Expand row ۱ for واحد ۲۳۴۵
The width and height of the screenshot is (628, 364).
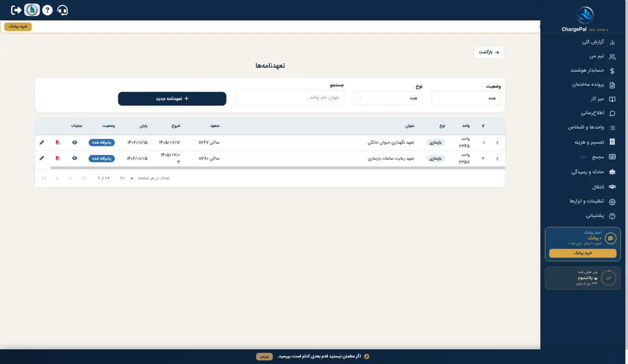point(497,143)
